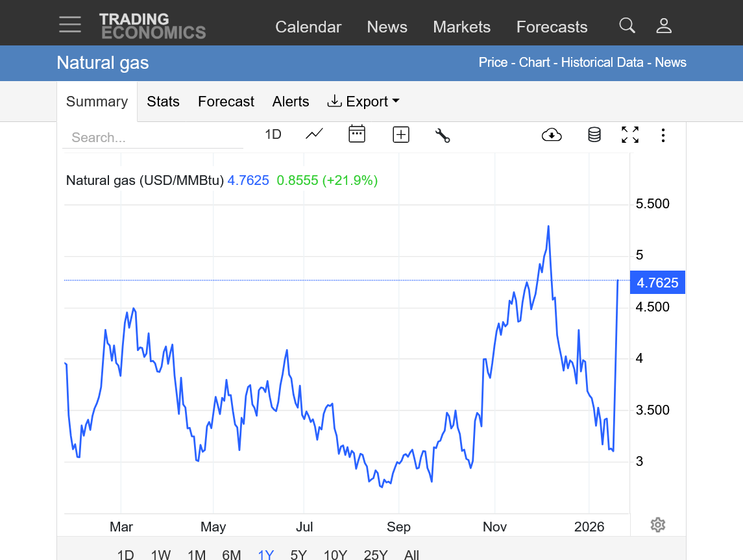Open the hamburger navigation menu
The width and height of the screenshot is (743, 560).
[x=70, y=25]
